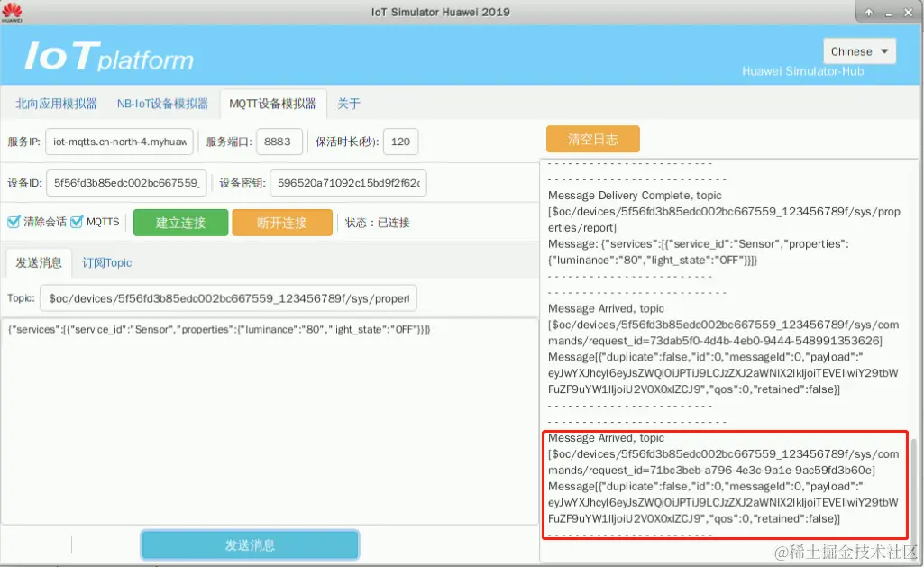
Task: Toggle the 清除会话 checkbox
Action: point(14,222)
